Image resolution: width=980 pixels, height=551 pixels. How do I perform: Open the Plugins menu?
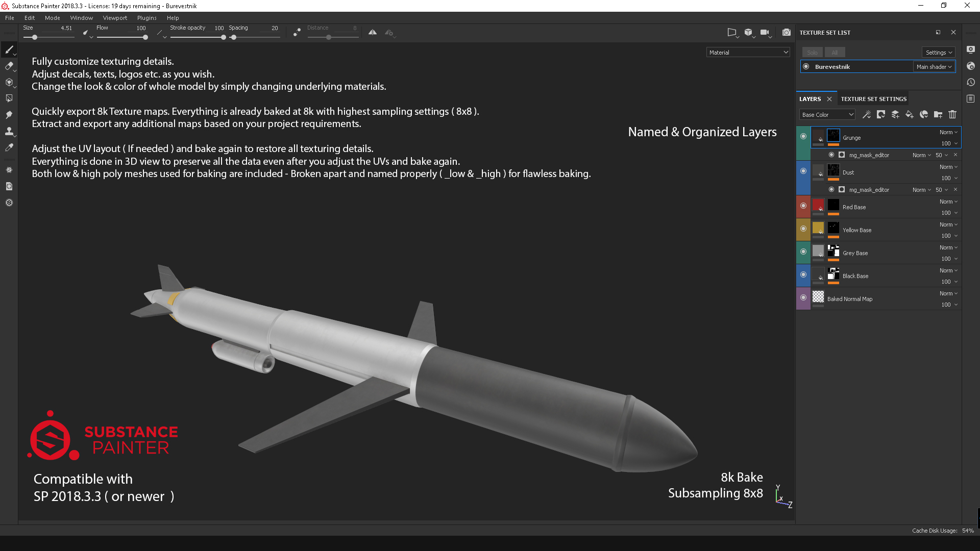tap(146, 17)
